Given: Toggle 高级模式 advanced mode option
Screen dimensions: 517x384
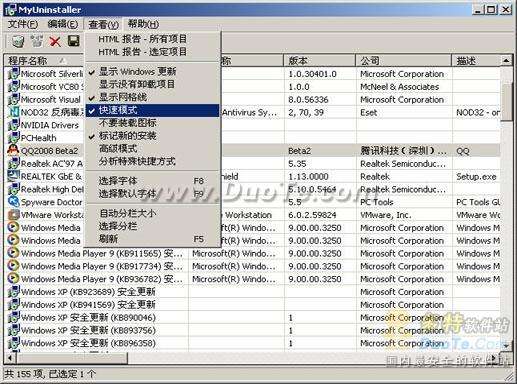Looking at the screenshot, I should [x=153, y=149].
